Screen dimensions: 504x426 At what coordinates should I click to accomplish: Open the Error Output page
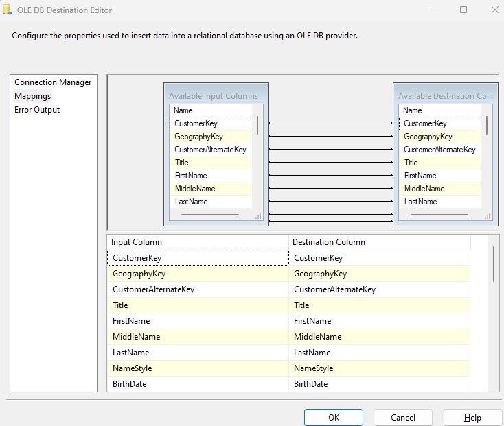click(37, 110)
